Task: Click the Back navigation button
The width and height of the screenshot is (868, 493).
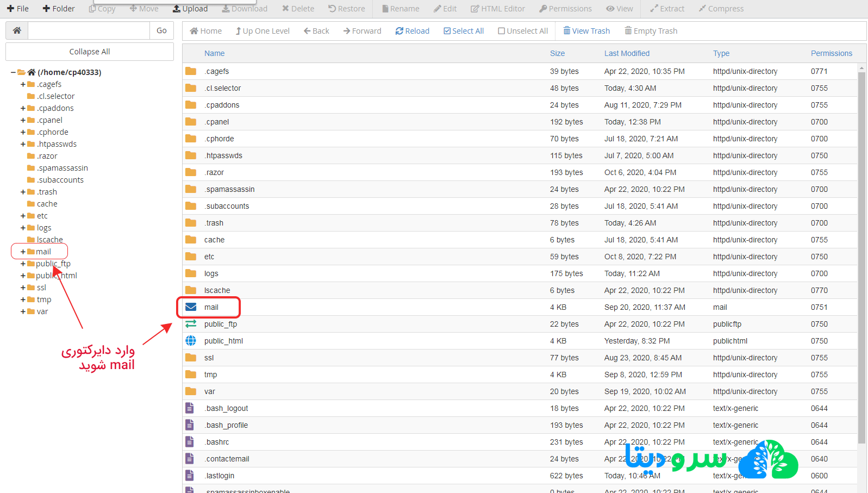Action: click(316, 31)
